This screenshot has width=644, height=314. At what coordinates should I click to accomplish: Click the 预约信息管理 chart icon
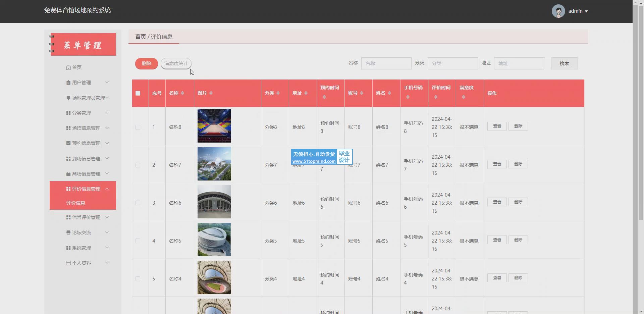click(68, 143)
